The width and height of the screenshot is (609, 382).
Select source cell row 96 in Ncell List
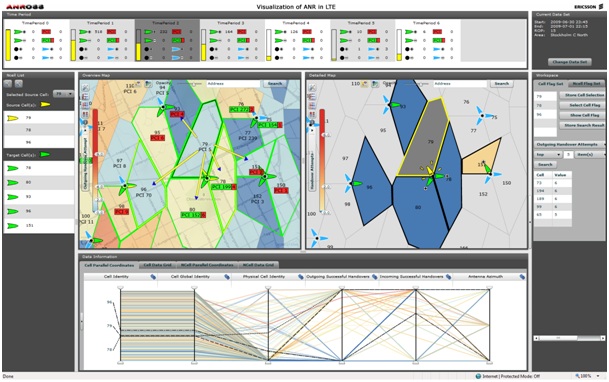(39, 142)
